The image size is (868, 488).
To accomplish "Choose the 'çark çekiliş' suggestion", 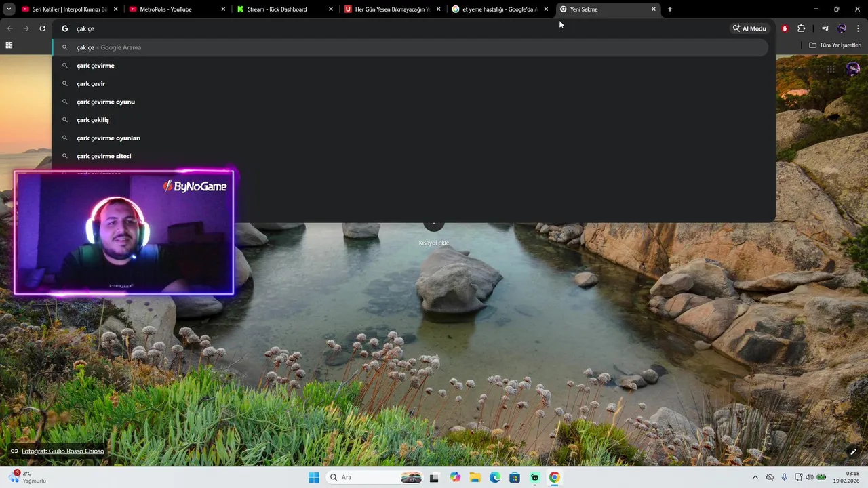I will 411,120.
